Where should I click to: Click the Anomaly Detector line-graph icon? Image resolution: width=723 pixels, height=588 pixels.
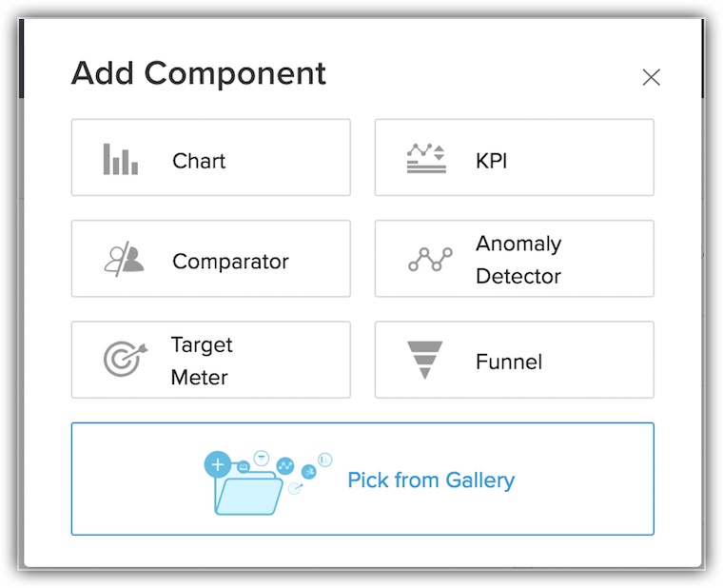[x=429, y=260]
